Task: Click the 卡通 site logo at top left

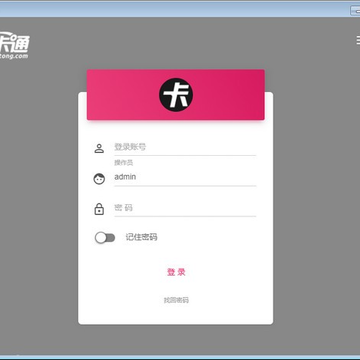Action: tap(14, 46)
